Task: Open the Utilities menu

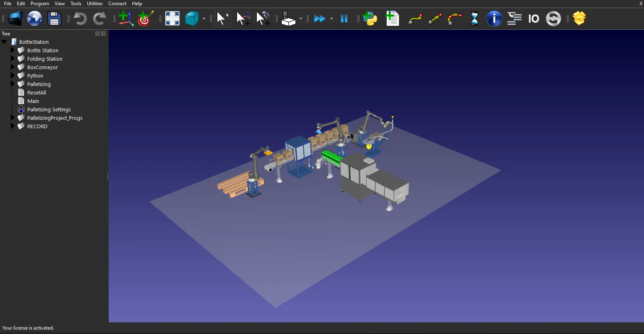Action: pos(95,4)
